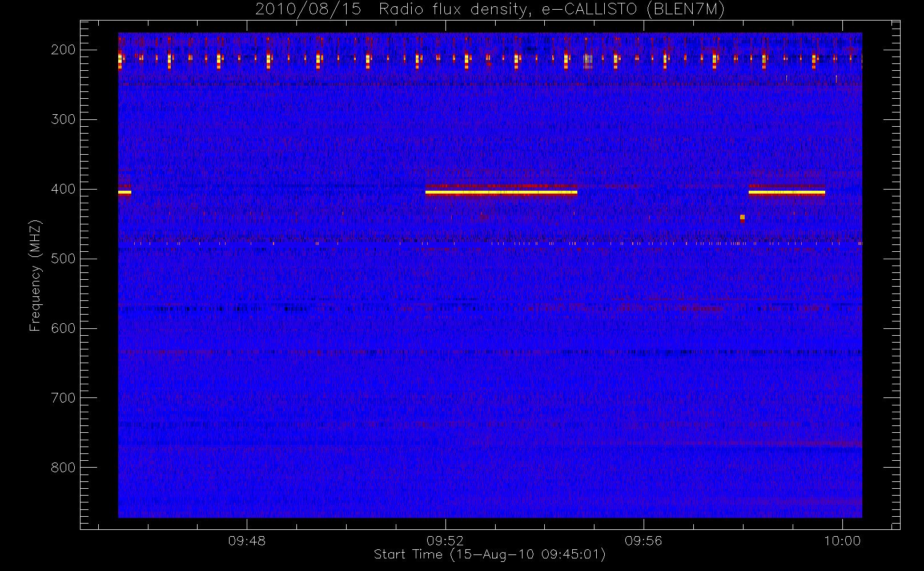Select the 300 frequency tick label
This screenshot has width=924, height=571.
(63, 119)
